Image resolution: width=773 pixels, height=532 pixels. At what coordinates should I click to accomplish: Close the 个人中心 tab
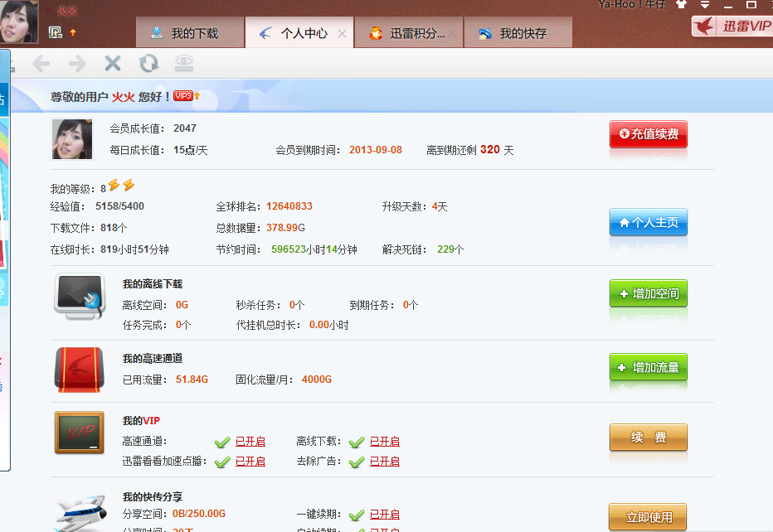pyautogui.click(x=343, y=33)
